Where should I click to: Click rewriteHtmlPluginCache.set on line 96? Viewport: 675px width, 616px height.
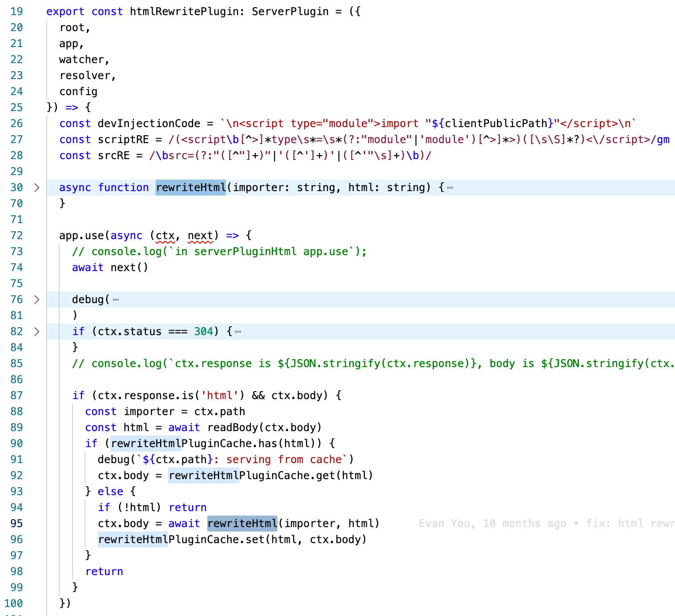tap(181, 540)
